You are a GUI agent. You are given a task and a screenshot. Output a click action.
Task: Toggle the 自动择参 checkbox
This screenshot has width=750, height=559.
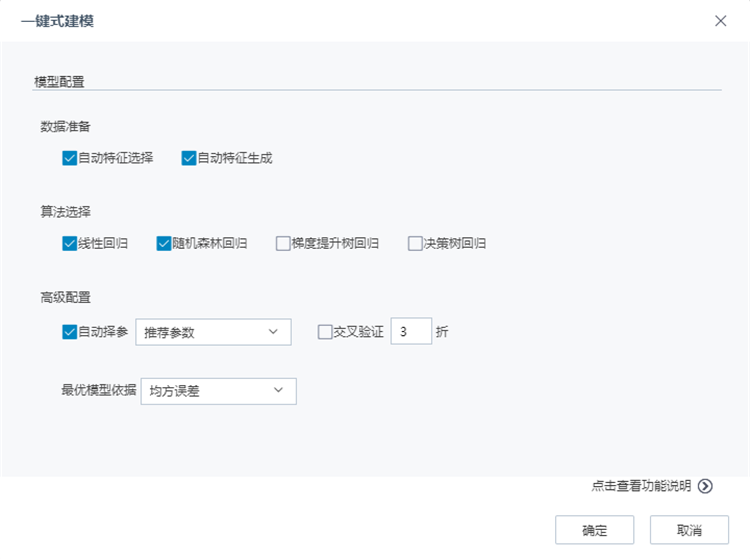pos(69,332)
